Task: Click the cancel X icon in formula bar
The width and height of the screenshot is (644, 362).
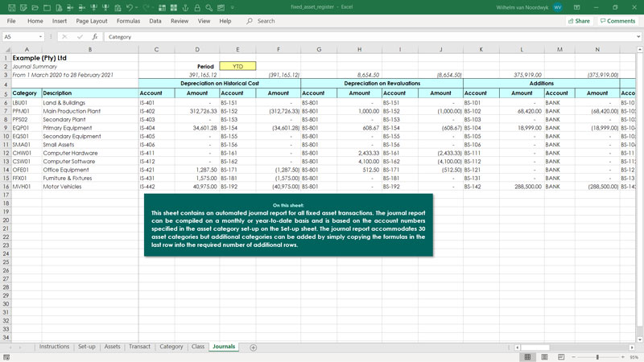Action: [x=64, y=37]
